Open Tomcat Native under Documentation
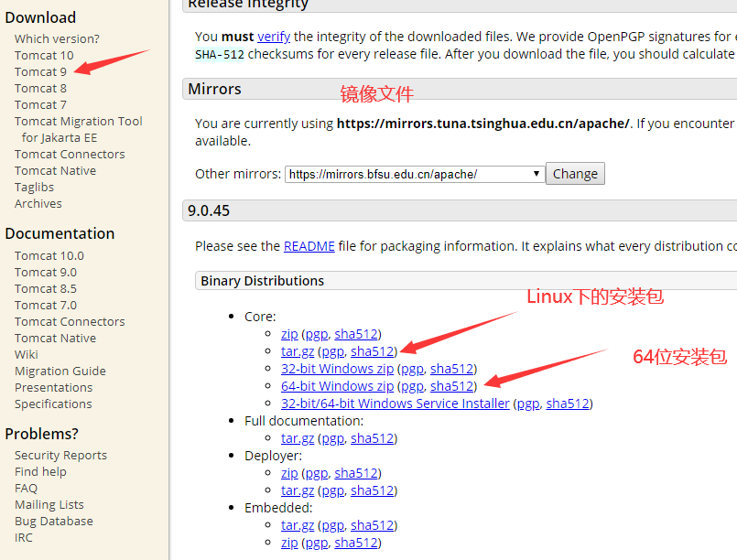 [x=55, y=338]
